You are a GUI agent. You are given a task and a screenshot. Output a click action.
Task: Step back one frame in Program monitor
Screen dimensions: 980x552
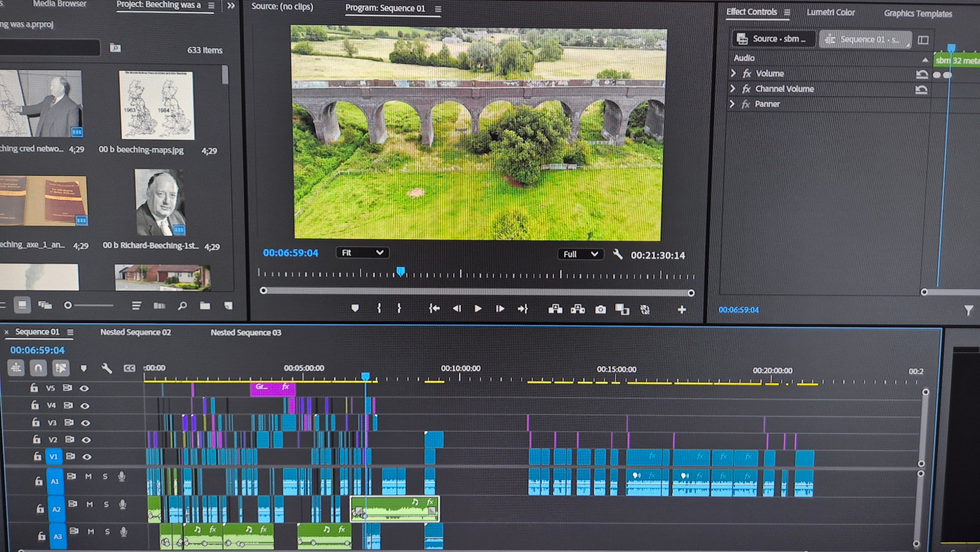point(456,308)
